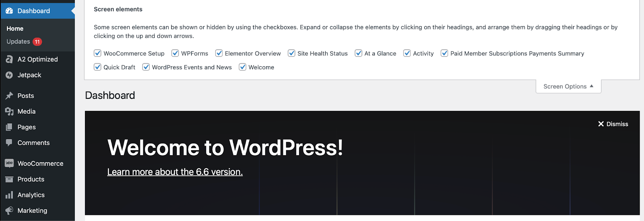
Task: Open the Comments menu label
Action: point(33,143)
